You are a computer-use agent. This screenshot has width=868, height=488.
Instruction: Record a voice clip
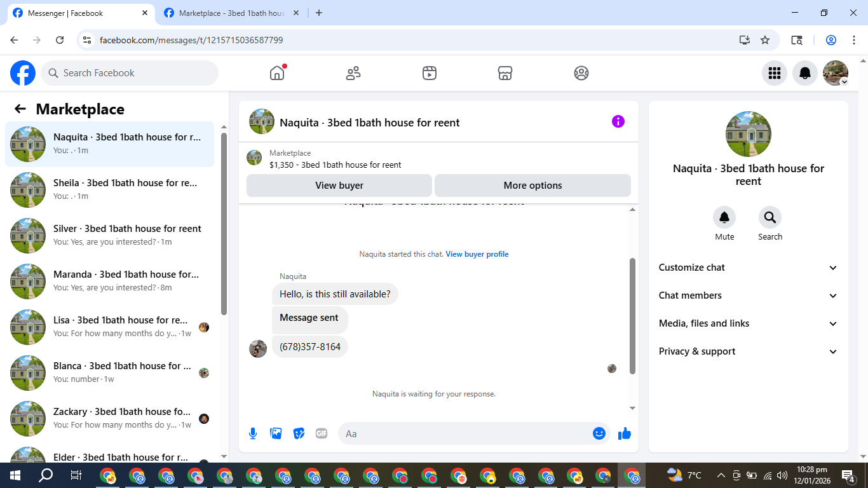pos(253,433)
